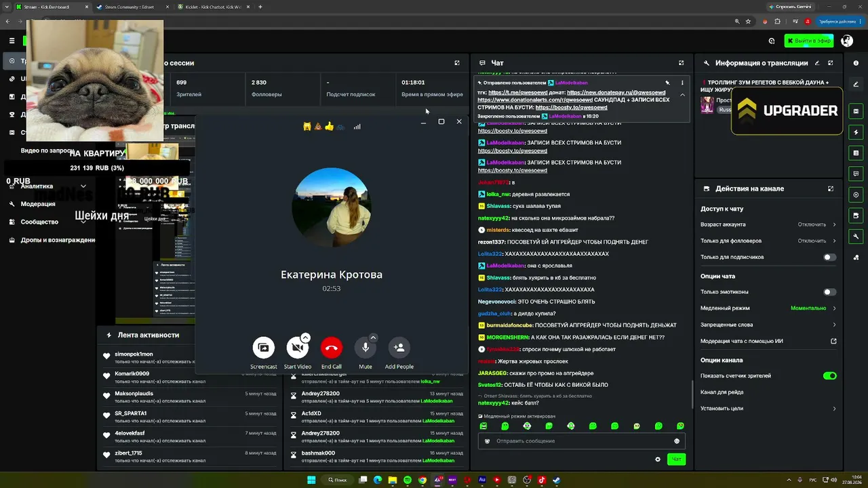This screenshot has width=868, height=488.
Task: Open the Kick hamburger menu
Action: (x=12, y=41)
